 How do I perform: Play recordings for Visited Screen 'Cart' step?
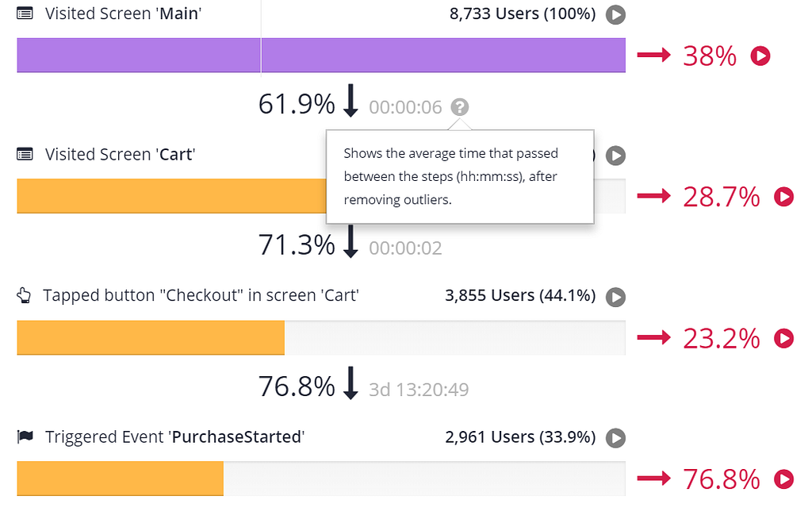click(615, 156)
